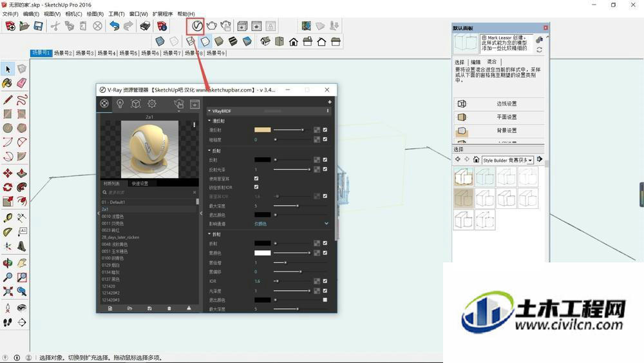This screenshot has width=644, height=363.
Task: Click the white fog color swatch
Action: pyautogui.click(x=263, y=253)
